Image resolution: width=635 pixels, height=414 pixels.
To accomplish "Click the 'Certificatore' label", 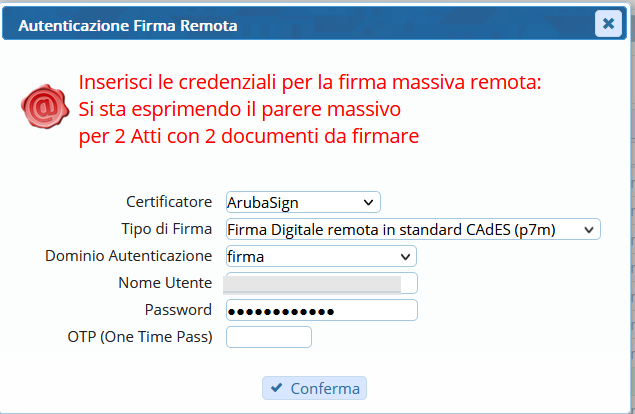I will coord(169,202).
